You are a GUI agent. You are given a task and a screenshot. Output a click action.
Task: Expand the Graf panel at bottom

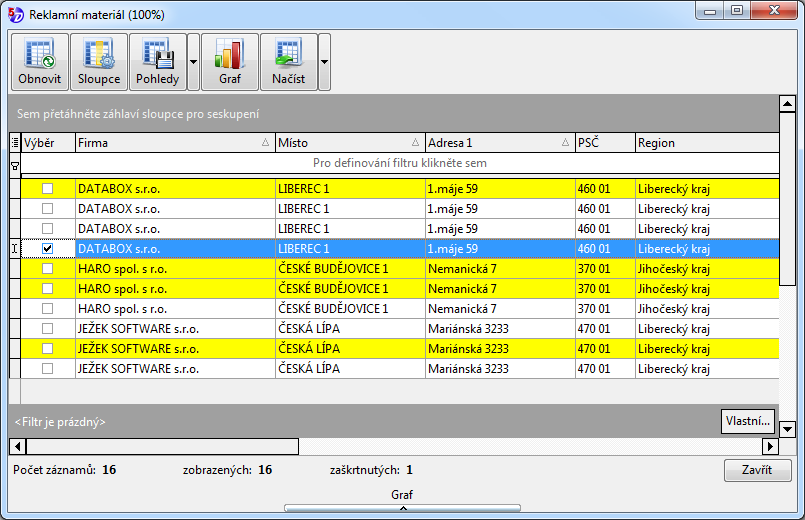click(x=402, y=508)
